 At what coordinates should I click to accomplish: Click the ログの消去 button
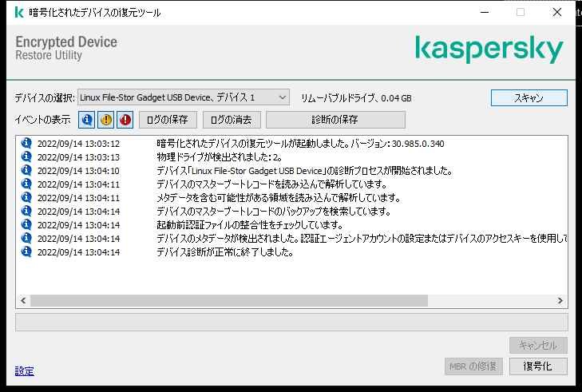[x=232, y=120]
